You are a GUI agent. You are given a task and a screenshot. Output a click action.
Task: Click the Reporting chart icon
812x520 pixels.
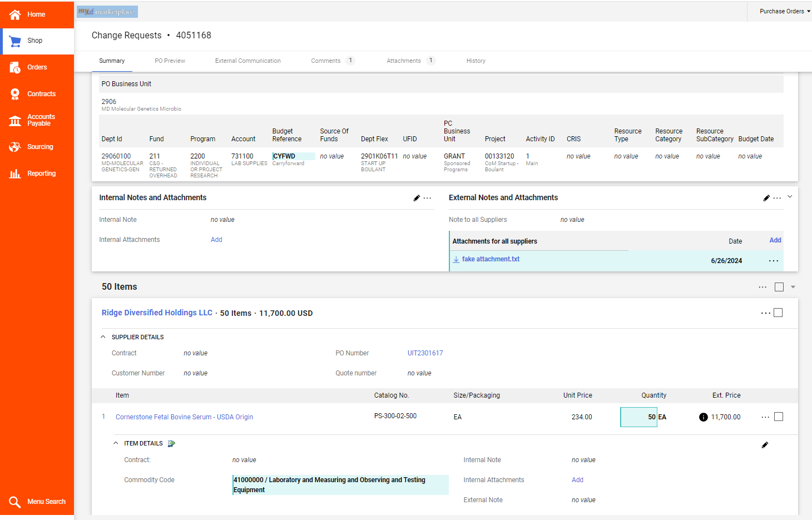coord(15,174)
